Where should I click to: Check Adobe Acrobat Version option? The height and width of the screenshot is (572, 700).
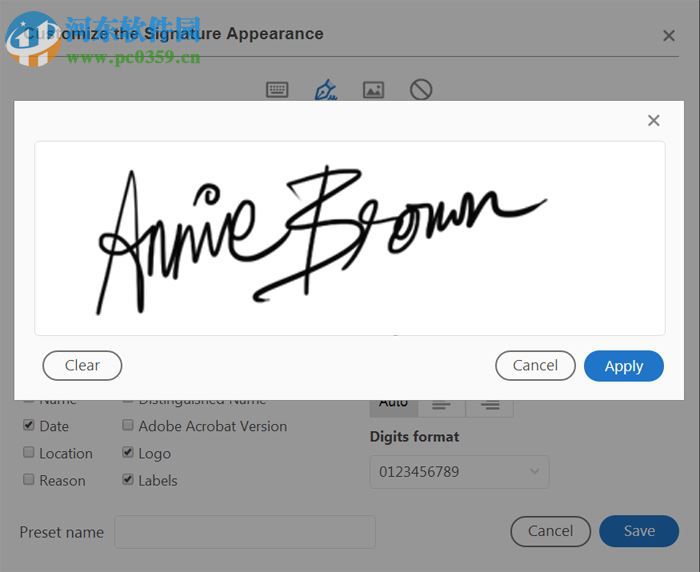coord(128,425)
